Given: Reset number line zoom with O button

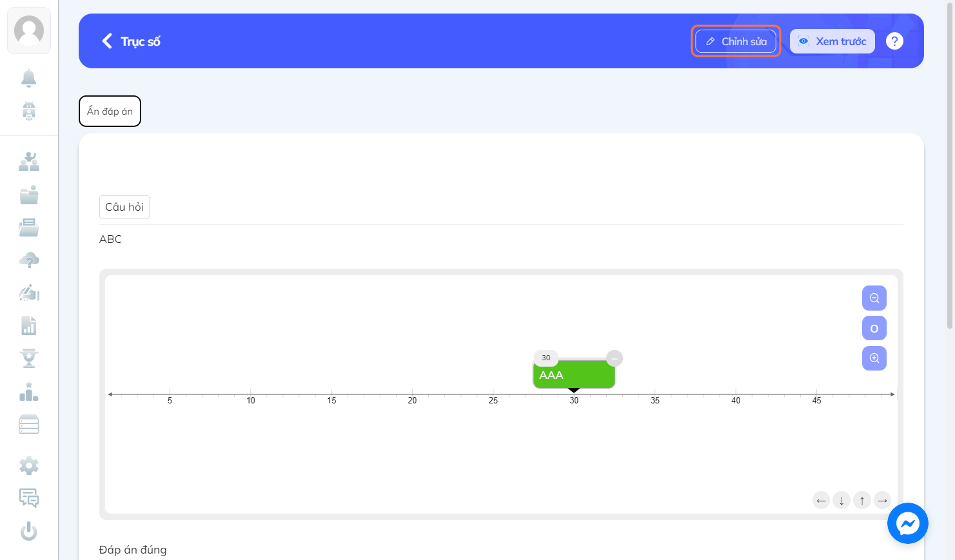Looking at the screenshot, I should pyautogui.click(x=874, y=328).
